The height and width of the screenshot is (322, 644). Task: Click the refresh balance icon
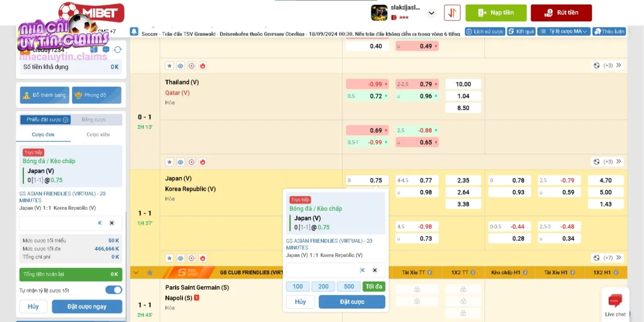click(x=118, y=50)
